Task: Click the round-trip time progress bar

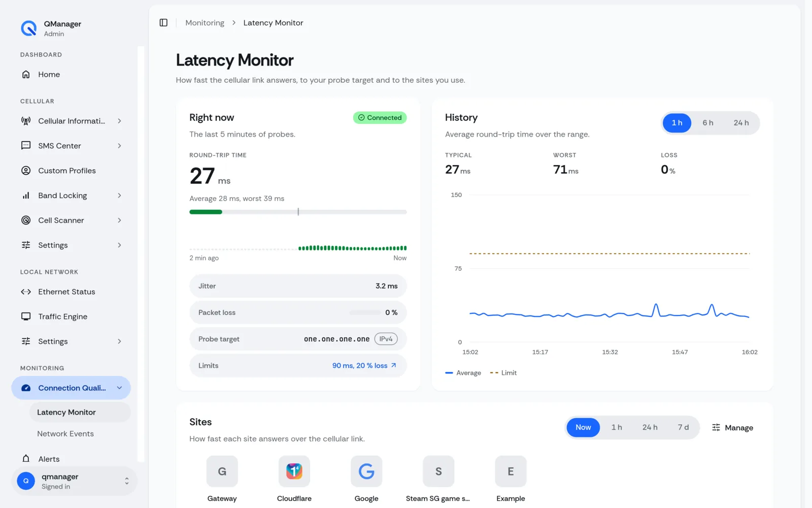Action: coord(298,212)
